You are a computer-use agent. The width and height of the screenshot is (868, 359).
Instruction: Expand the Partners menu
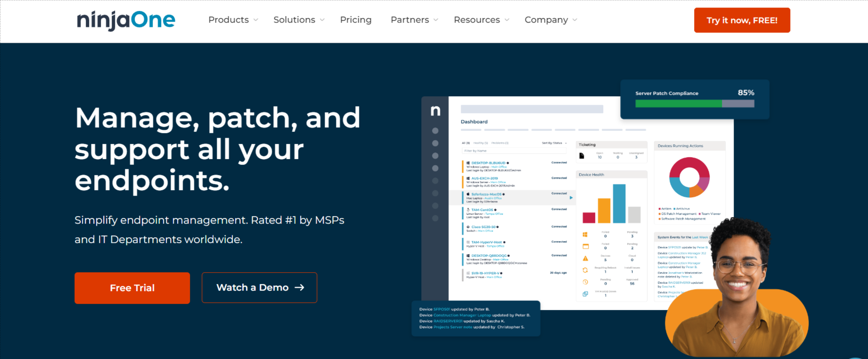tap(415, 20)
